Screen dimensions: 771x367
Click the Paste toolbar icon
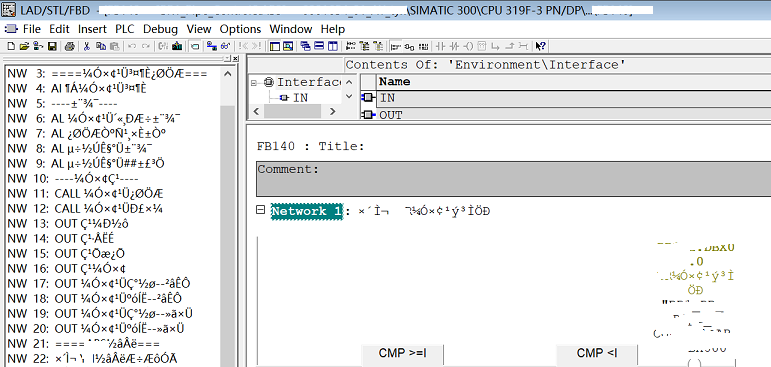[x=115, y=46]
